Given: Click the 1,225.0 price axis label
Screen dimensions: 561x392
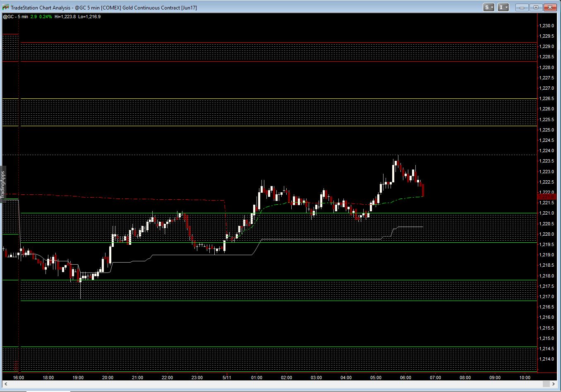Looking at the screenshot, I should tap(547, 130).
